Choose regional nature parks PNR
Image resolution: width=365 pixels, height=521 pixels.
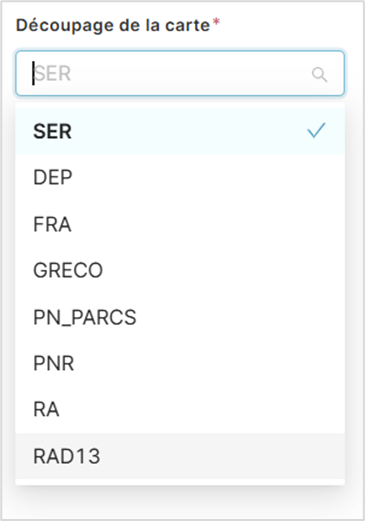(x=180, y=363)
